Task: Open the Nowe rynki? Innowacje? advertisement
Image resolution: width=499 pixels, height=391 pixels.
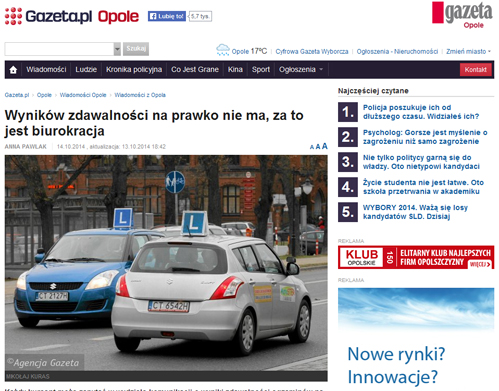Action: 416,339
